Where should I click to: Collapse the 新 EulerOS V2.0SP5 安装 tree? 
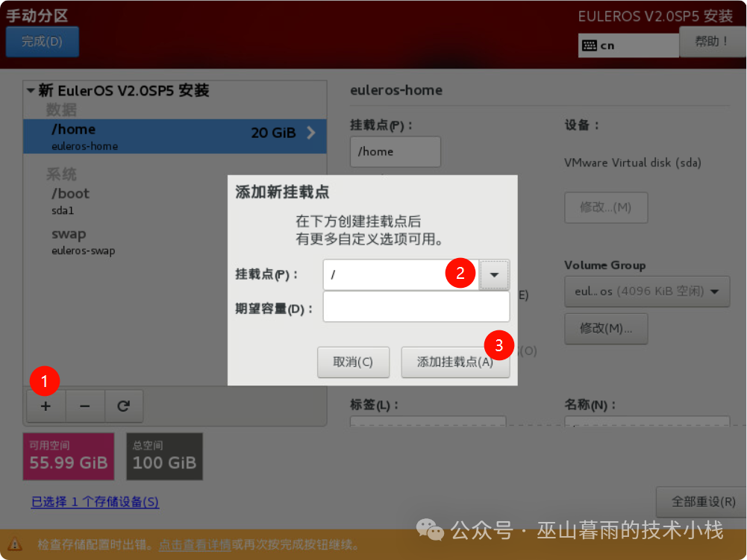point(31,91)
